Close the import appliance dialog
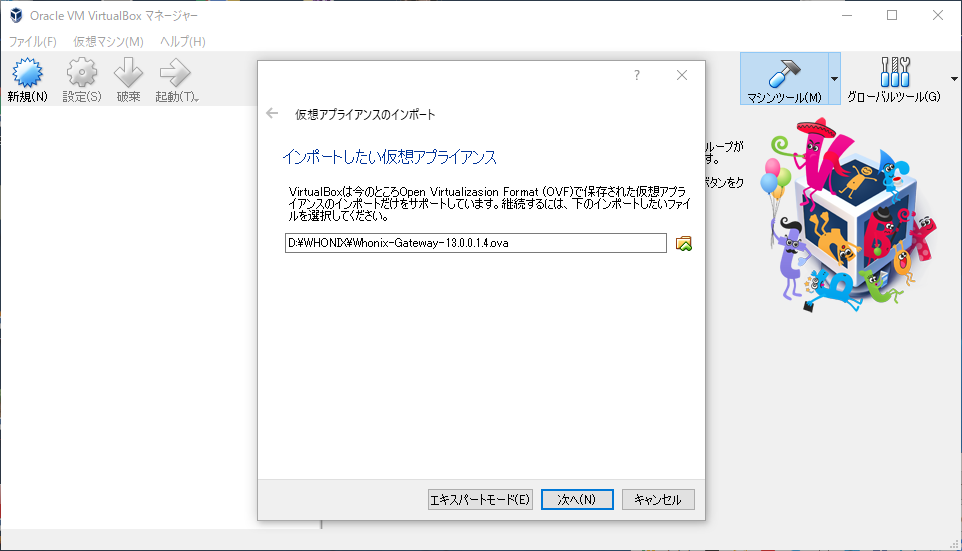962x551 pixels. click(682, 75)
